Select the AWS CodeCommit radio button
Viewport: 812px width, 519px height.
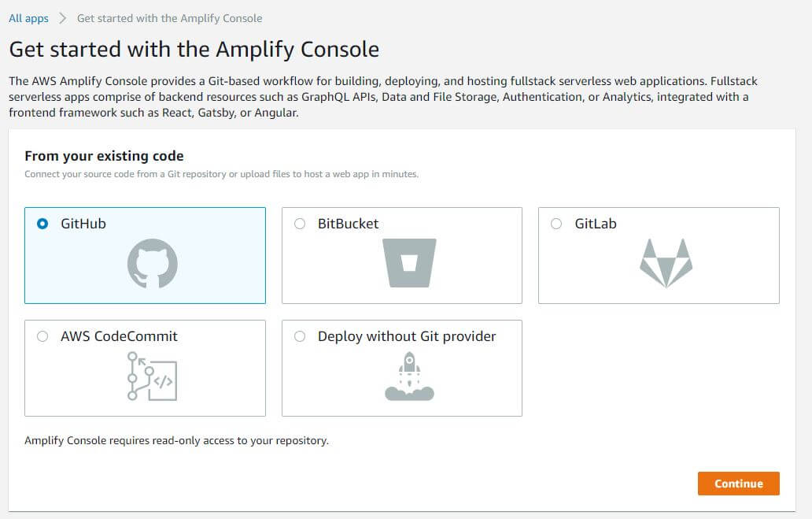(x=43, y=336)
